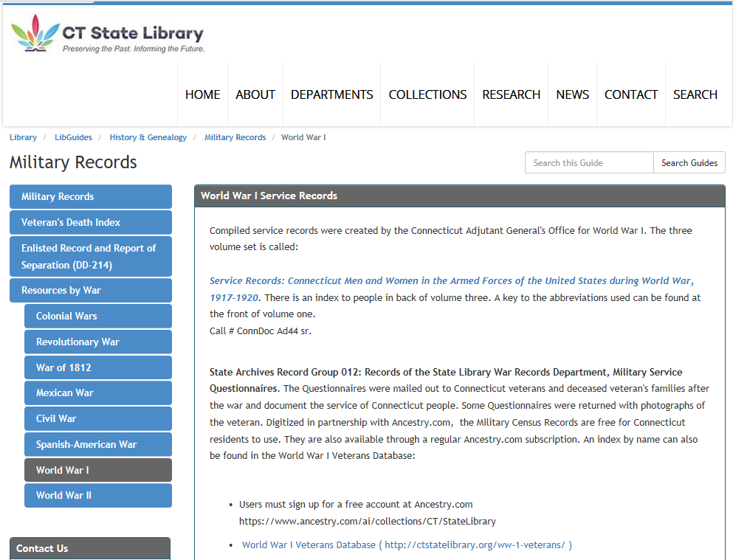733x560 pixels.
Task: Open the Revolutionary War page
Action: [98, 342]
